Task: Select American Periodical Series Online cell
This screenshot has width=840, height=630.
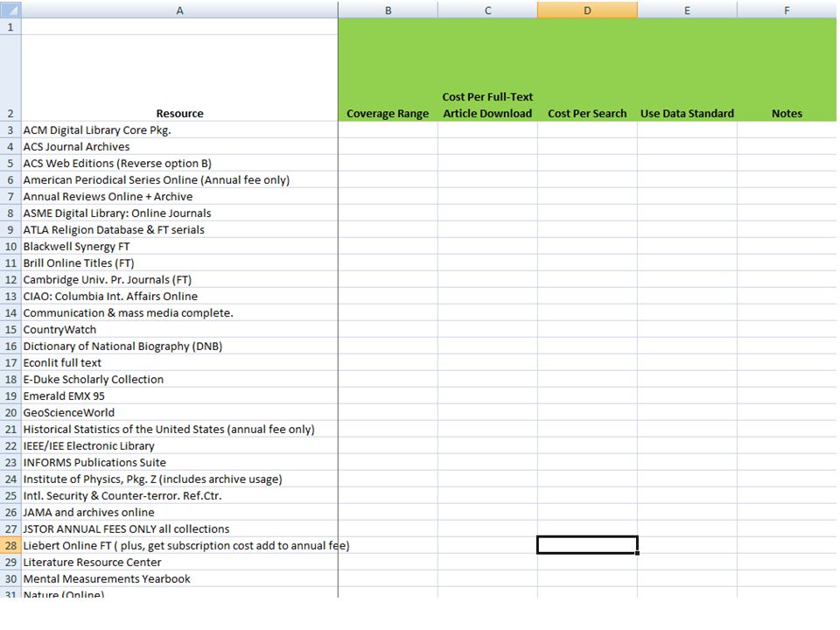Action: pos(179,180)
